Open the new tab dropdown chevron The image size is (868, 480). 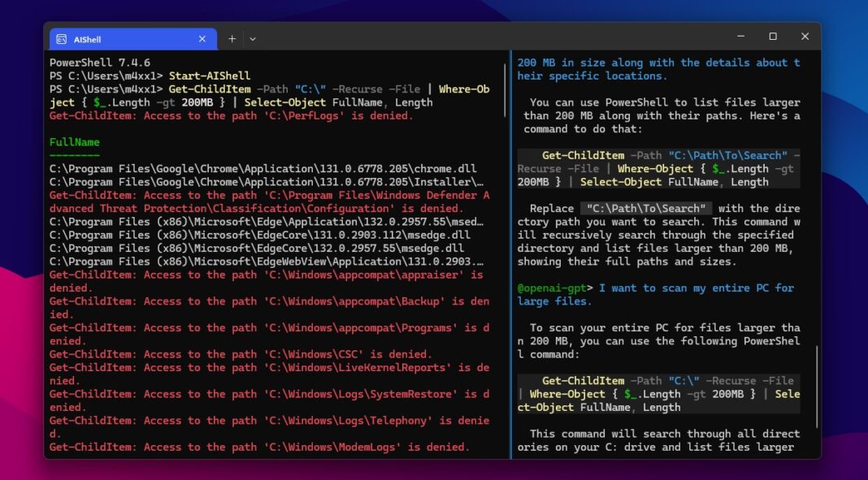pyautogui.click(x=253, y=38)
